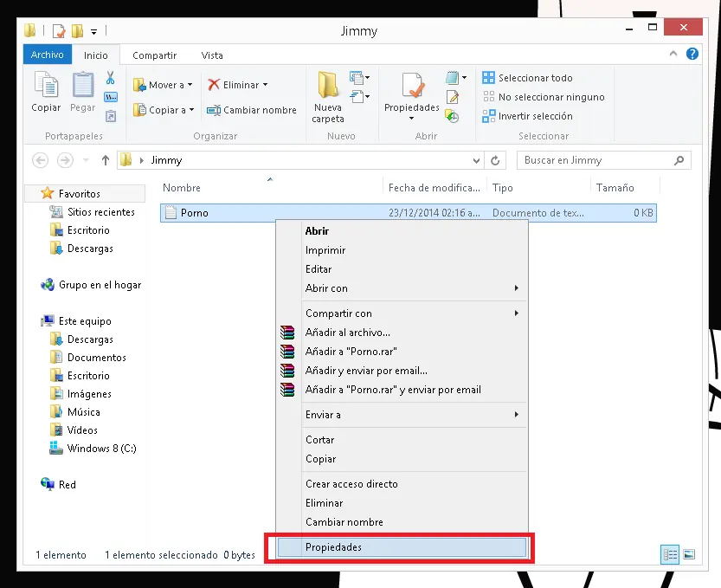
Task: Open the Eliminar dropdown in ribbon
Action: click(x=238, y=85)
